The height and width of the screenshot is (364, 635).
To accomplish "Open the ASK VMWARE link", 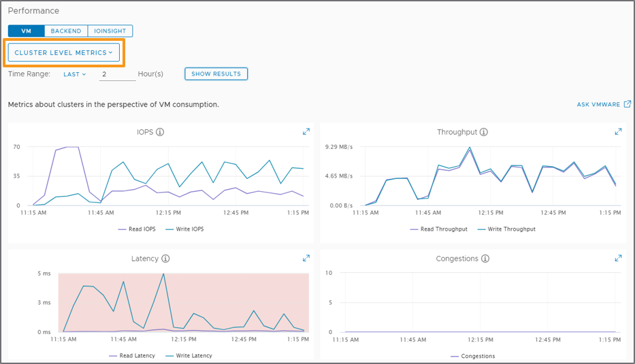I will [603, 105].
